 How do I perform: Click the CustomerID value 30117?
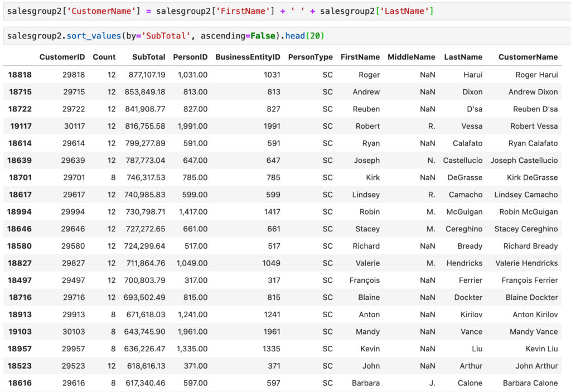pos(74,126)
